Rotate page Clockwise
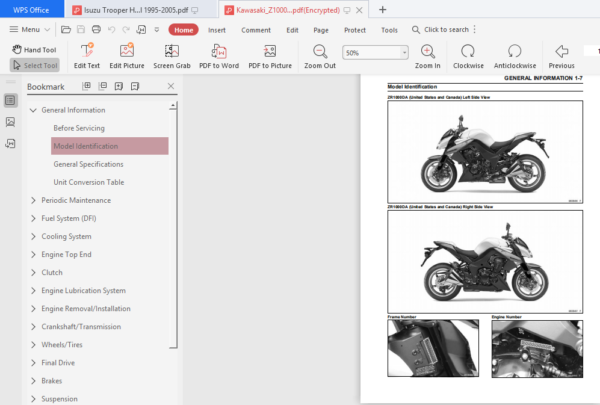The image size is (600, 405). (468, 56)
